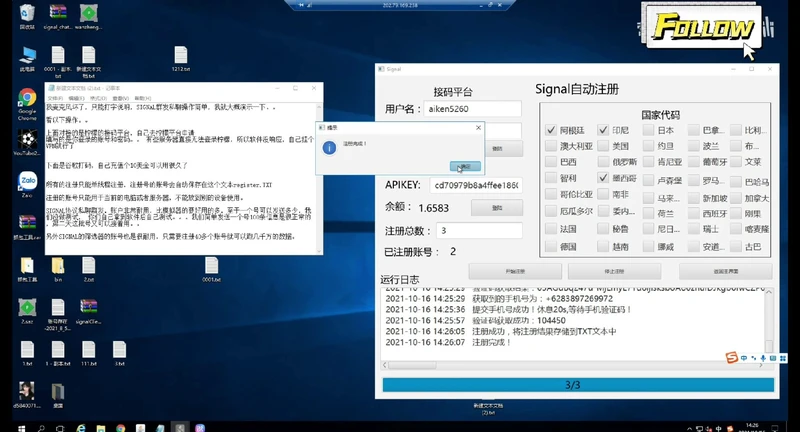800x432 pixels.
Task: Open taskbar search magnifier
Action: click(41, 428)
